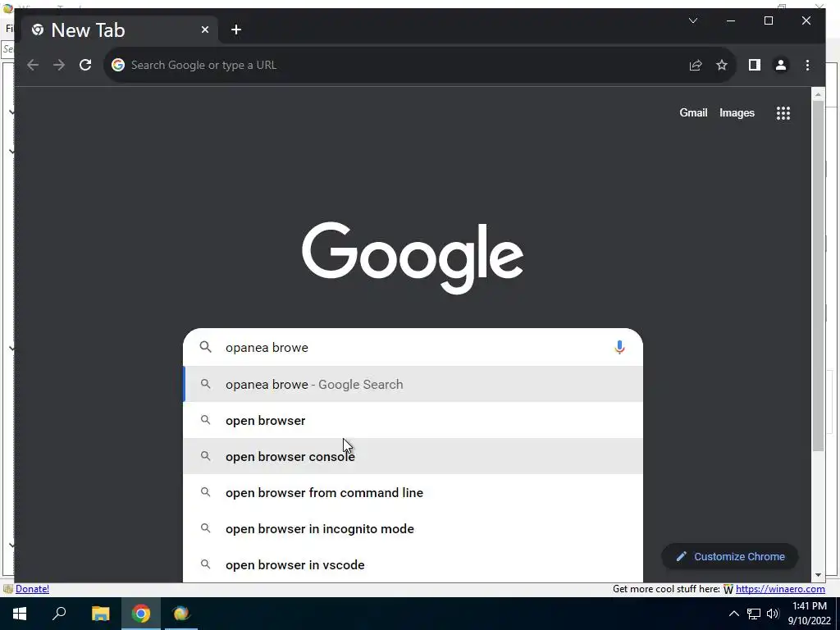Open File Explorer from taskbar
840x630 pixels.
pyautogui.click(x=100, y=614)
